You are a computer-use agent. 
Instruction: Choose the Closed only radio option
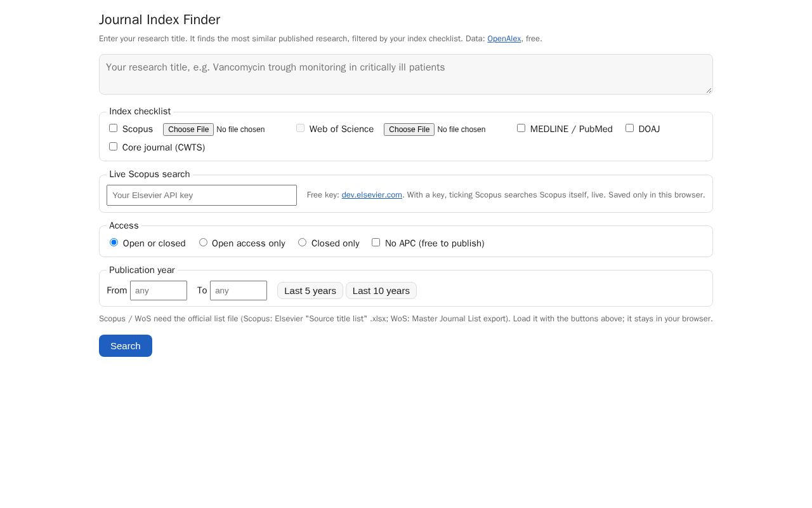click(x=302, y=243)
